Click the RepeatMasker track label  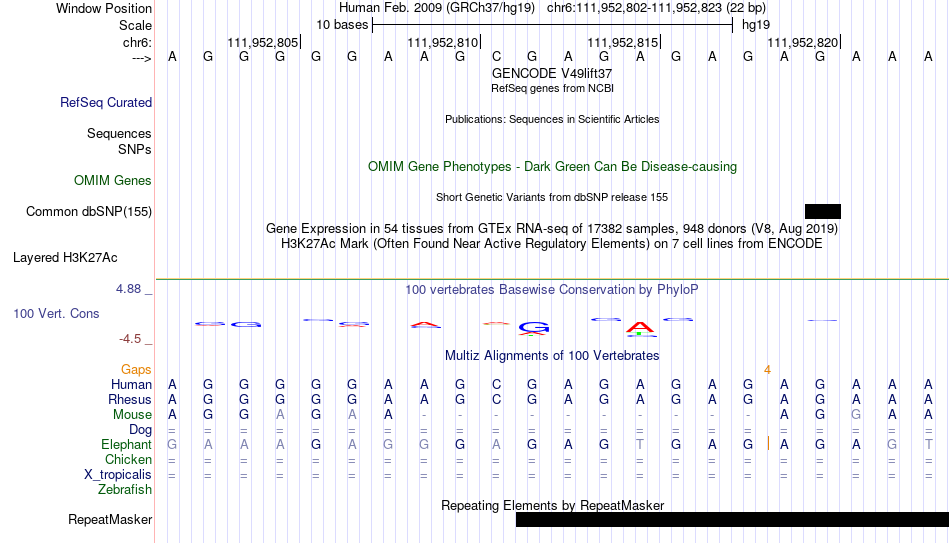(110, 519)
